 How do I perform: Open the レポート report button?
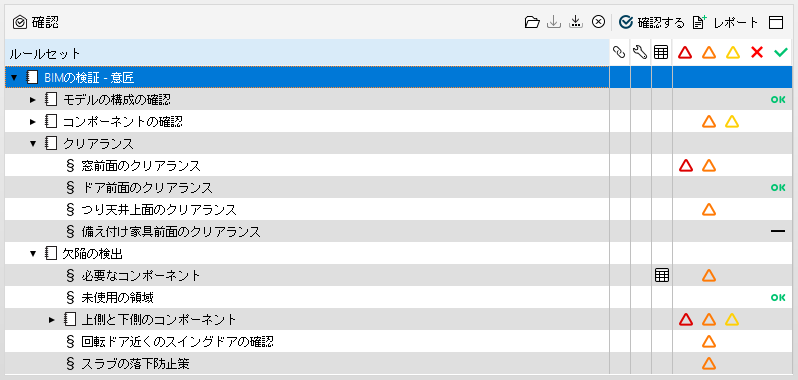(x=726, y=22)
